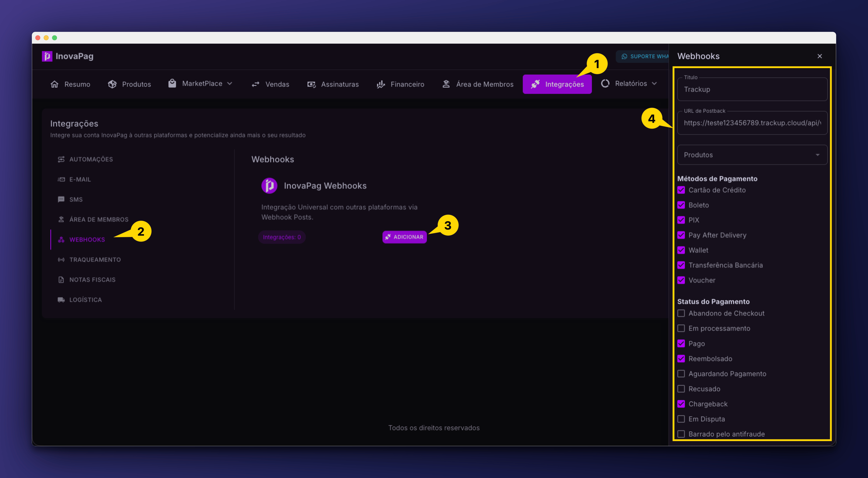Expand the Relatórios menu chevron
Viewport: 868px width, 478px height.
click(x=654, y=84)
